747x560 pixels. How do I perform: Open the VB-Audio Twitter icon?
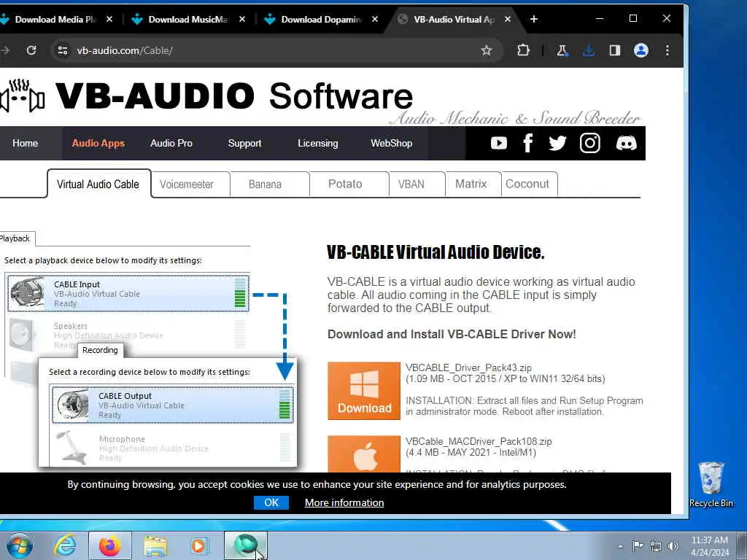click(x=557, y=143)
